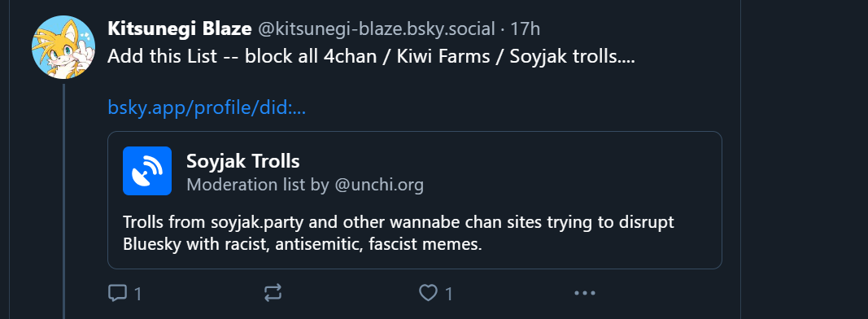Open the Soyjak Trolls list title
The height and width of the screenshot is (319, 868).
[243, 161]
